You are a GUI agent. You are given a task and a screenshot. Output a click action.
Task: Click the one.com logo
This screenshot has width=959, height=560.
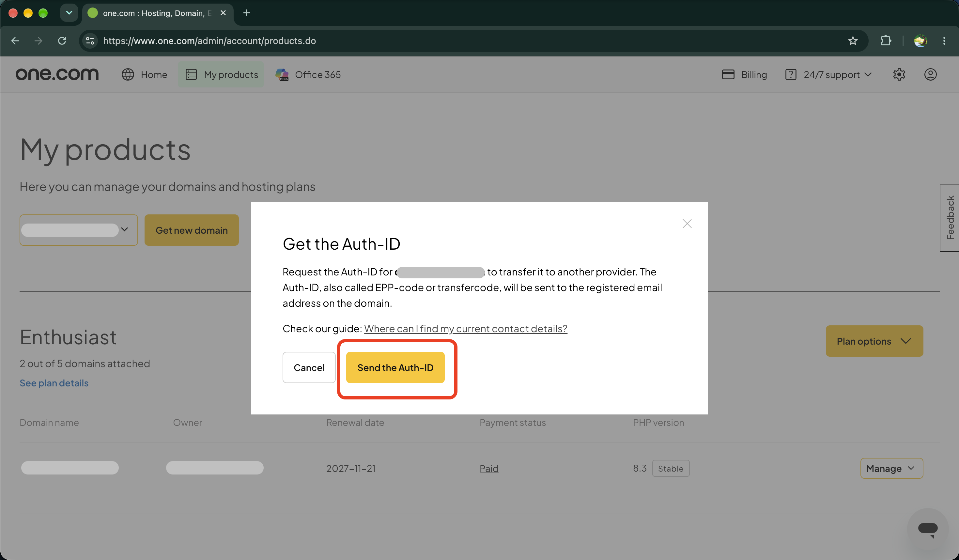pos(57,74)
